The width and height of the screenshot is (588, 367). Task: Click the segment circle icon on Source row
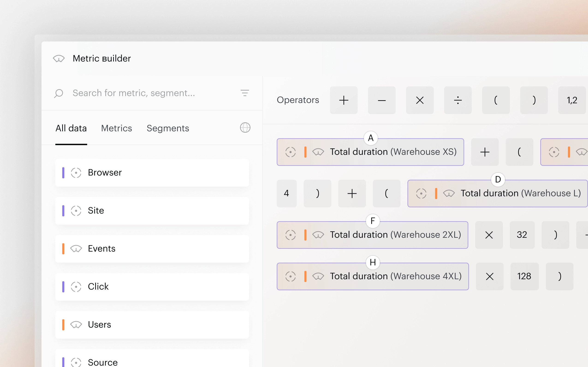coord(76,362)
